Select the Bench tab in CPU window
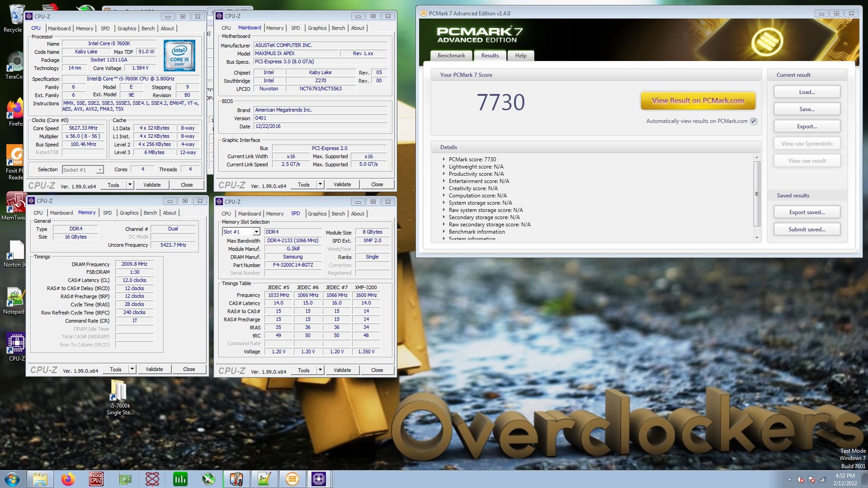 pyautogui.click(x=148, y=28)
